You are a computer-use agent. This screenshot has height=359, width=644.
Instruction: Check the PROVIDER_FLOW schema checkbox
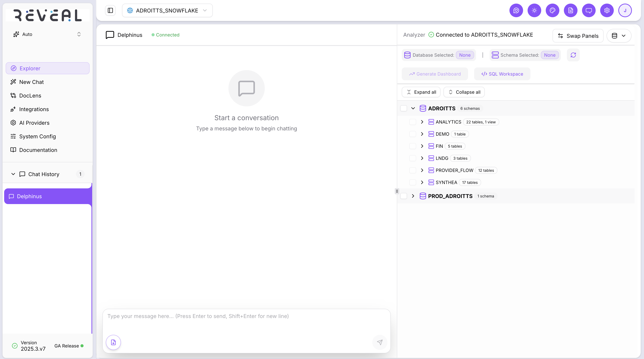[x=413, y=170]
